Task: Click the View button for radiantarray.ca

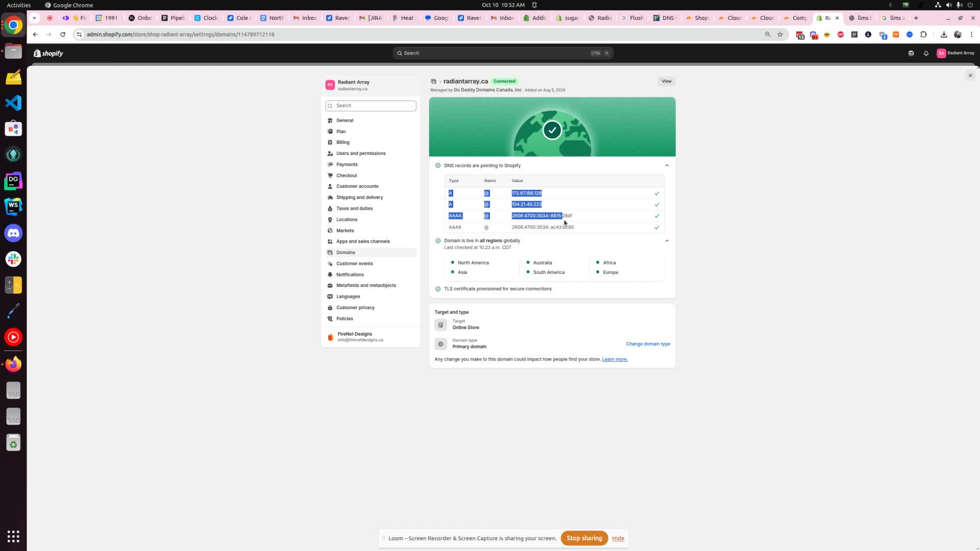Action: 666,81
